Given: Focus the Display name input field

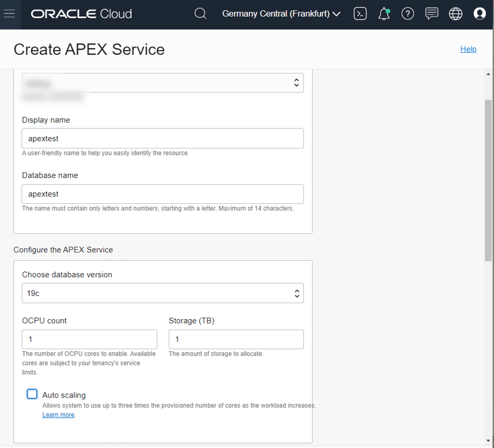Looking at the screenshot, I should (x=163, y=138).
